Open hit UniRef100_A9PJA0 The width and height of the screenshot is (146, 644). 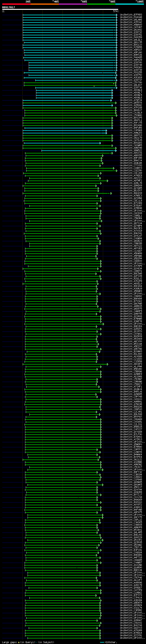(131, 53)
